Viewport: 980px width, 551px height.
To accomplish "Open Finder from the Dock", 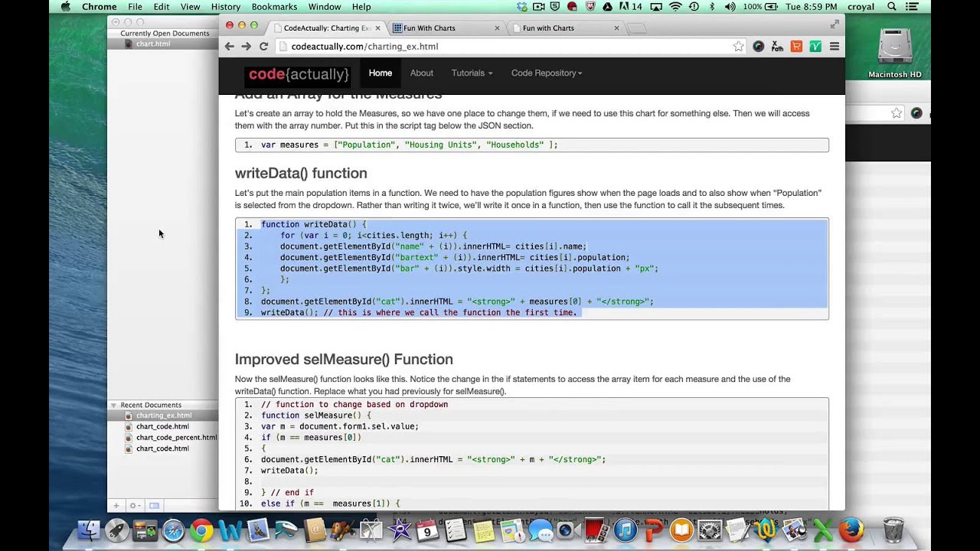I will 90,530.
